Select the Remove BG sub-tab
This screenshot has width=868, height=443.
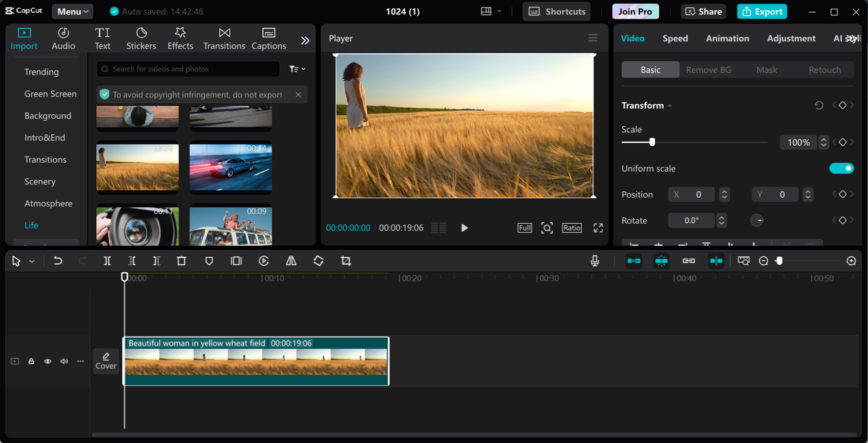click(x=709, y=70)
